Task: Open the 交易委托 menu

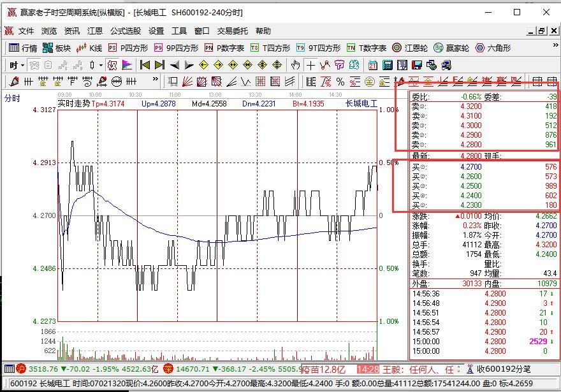Action: click(233, 31)
